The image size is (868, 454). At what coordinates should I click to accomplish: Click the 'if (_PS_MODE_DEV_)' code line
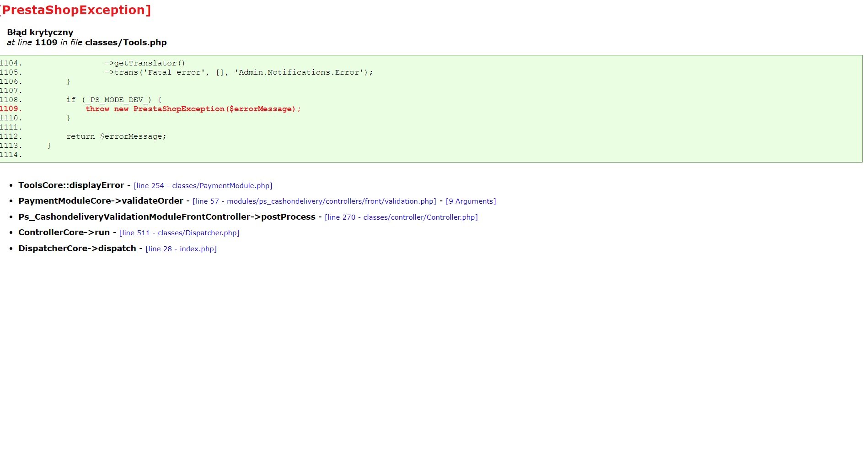click(114, 100)
